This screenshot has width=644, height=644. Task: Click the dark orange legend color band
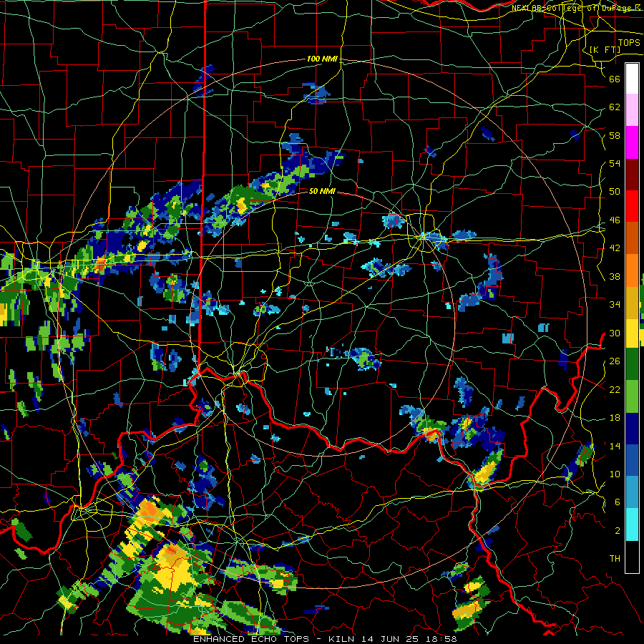click(x=632, y=238)
